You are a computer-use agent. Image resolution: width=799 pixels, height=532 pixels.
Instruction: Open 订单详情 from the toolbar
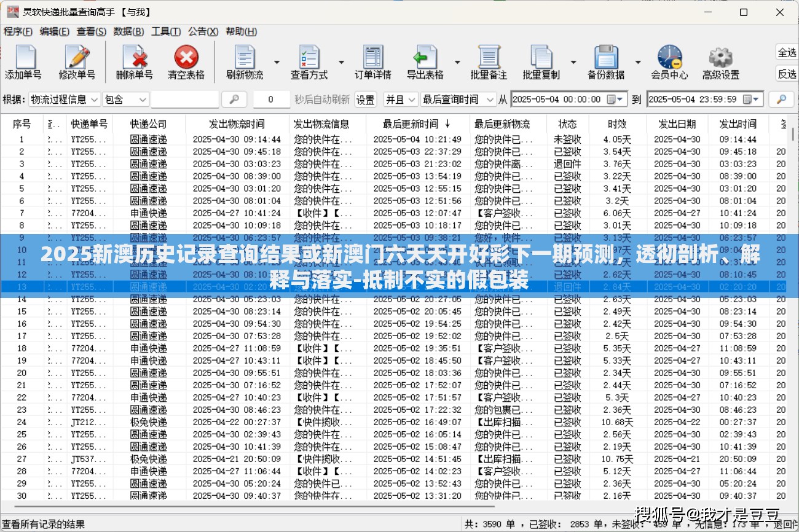372,62
